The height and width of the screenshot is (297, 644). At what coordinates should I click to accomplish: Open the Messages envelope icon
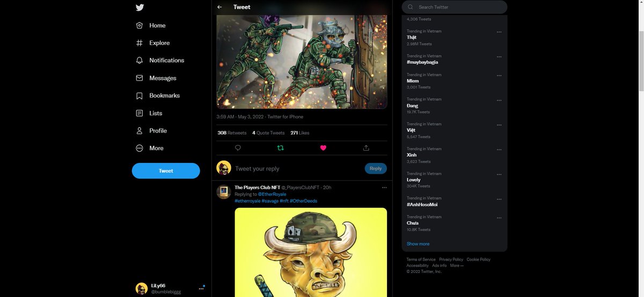[140, 78]
